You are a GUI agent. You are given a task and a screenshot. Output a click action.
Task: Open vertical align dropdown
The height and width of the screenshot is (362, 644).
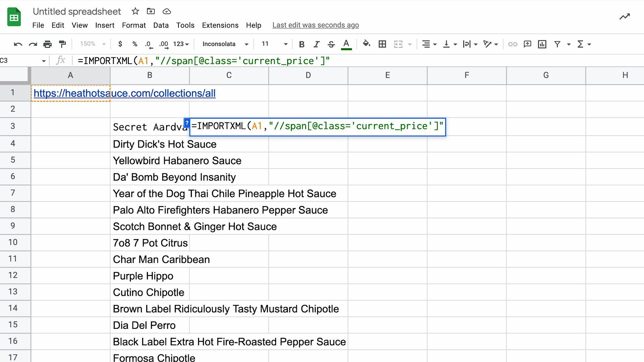tap(450, 44)
